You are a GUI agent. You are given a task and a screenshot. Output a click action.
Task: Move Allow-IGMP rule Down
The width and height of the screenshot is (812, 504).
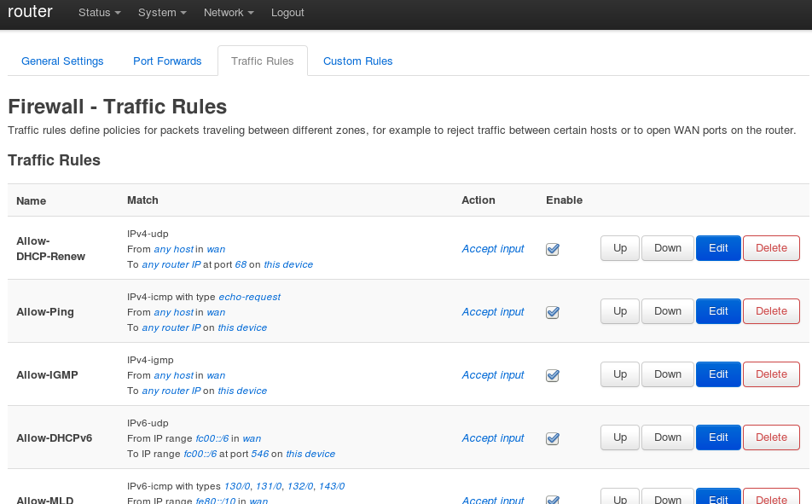tap(668, 374)
